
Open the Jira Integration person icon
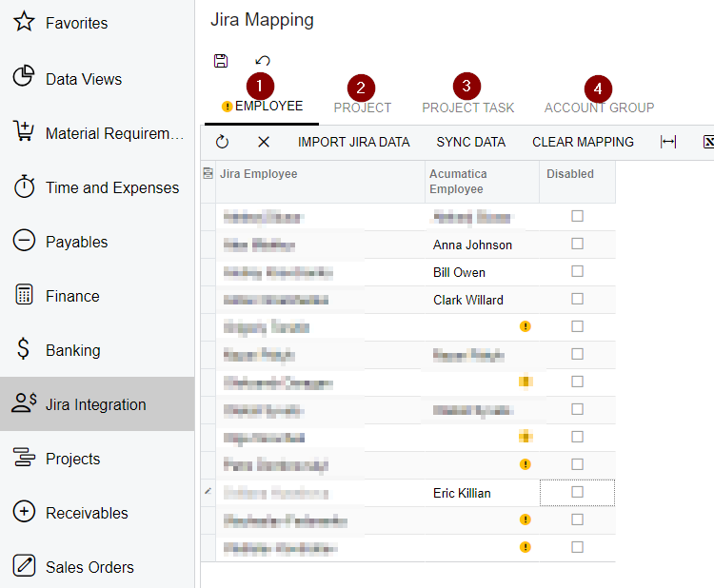click(24, 402)
